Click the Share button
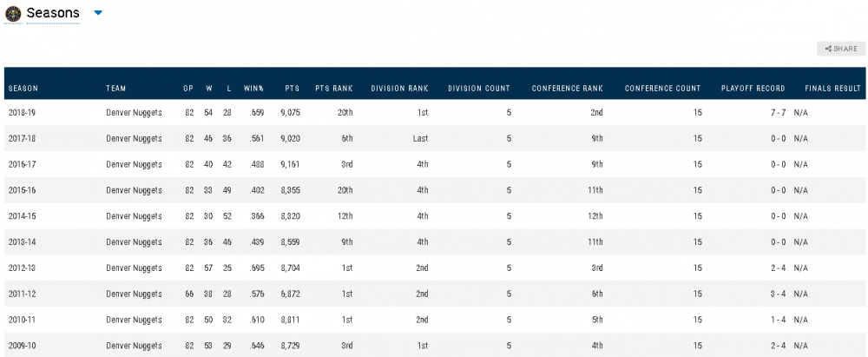Image resolution: width=868 pixels, height=357 pixels. pyautogui.click(x=841, y=49)
